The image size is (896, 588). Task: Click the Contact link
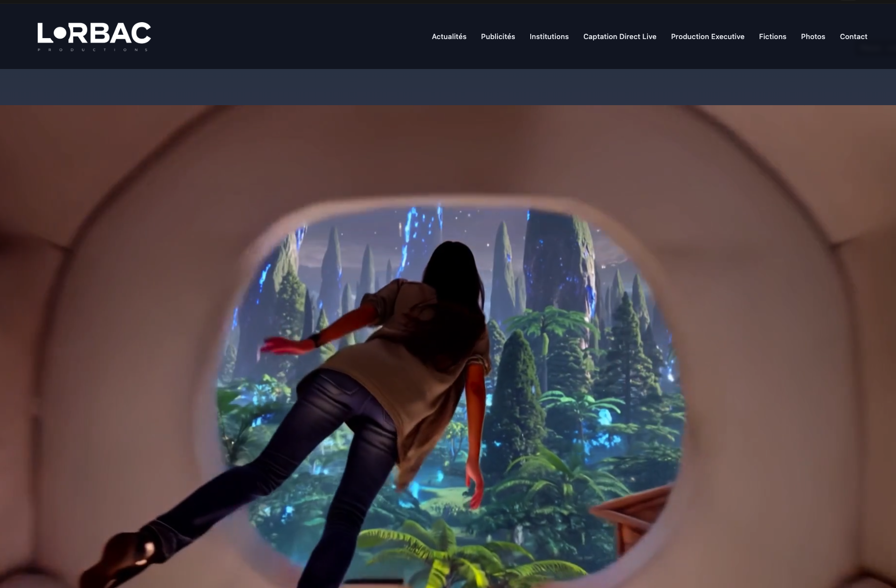853,37
